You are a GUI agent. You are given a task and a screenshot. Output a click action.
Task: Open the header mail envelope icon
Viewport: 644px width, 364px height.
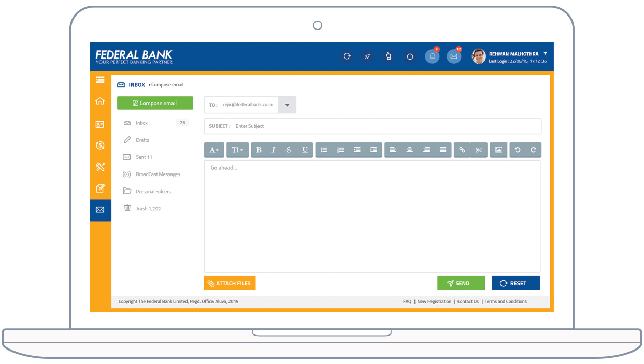point(454,56)
